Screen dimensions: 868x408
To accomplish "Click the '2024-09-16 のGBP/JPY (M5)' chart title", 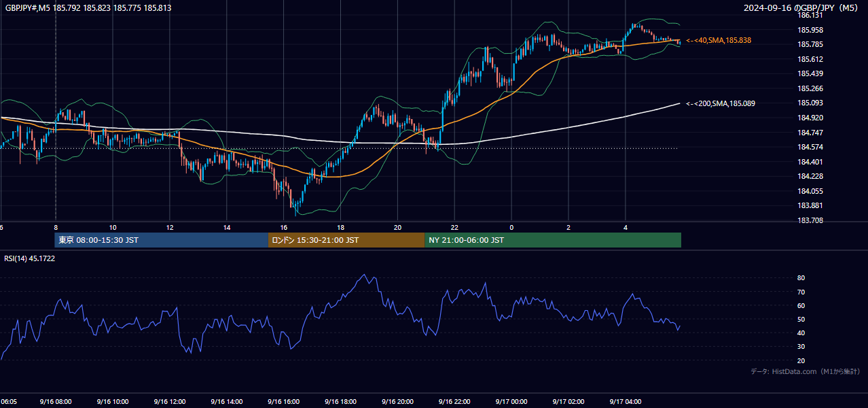I will click(x=801, y=8).
